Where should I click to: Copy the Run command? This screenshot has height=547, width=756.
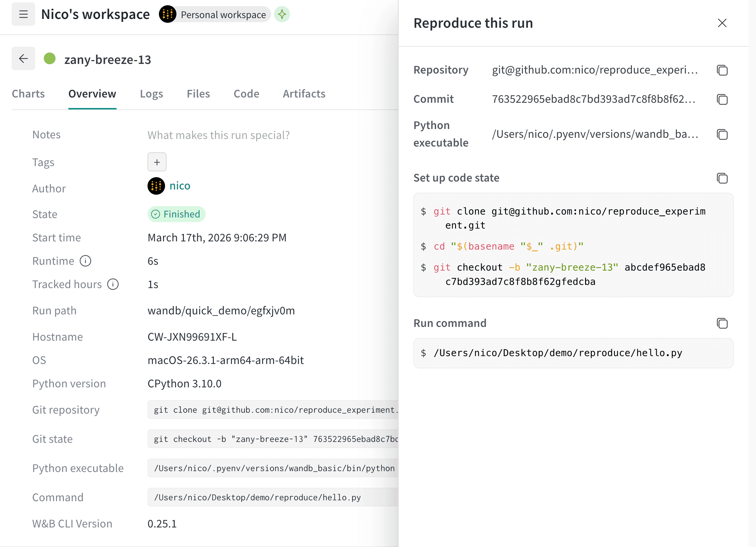(x=722, y=323)
